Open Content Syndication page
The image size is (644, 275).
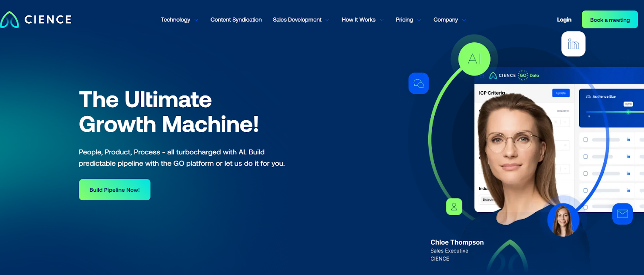click(236, 20)
